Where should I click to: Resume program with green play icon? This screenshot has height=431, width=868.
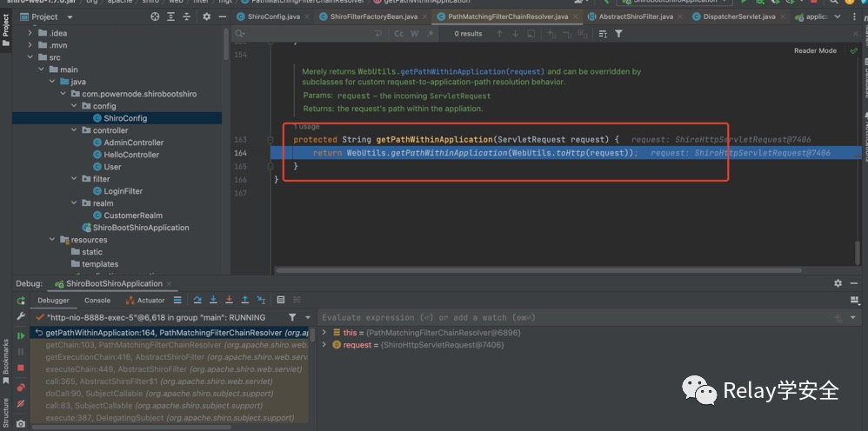pyautogui.click(x=21, y=335)
